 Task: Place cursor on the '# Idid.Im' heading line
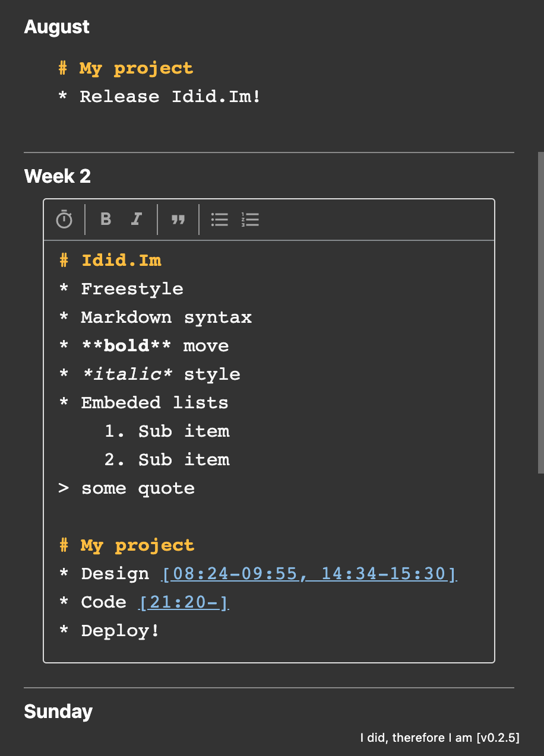[x=121, y=260]
